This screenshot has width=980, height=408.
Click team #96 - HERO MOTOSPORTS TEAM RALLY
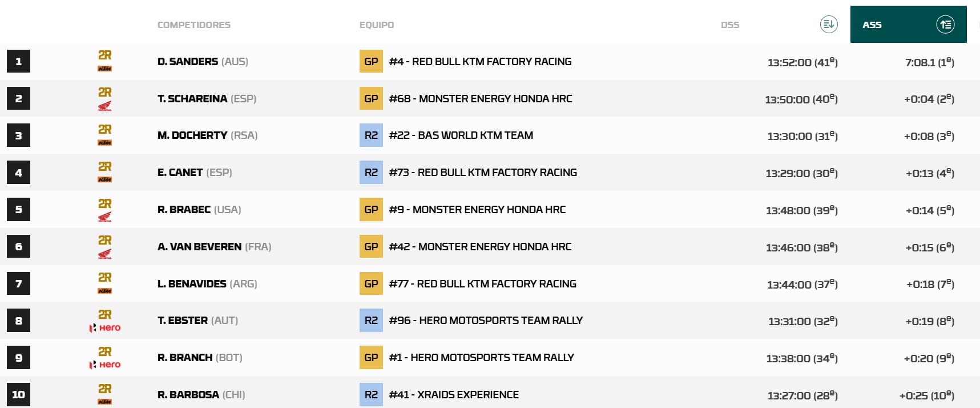click(x=486, y=321)
